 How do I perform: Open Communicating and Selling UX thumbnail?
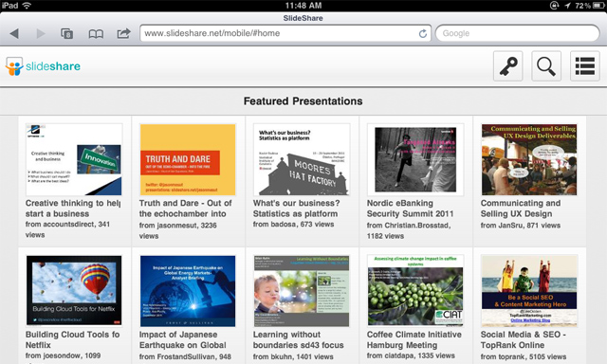pyautogui.click(x=529, y=160)
